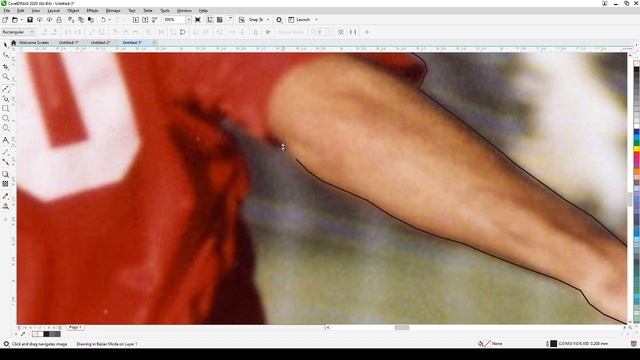Image resolution: width=640 pixels, height=360 pixels.
Task: Open the zoom level dropdown
Action: click(x=189, y=20)
